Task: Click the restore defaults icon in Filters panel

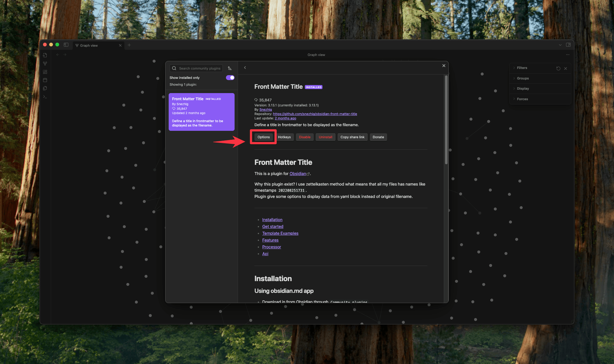Action: (x=558, y=68)
